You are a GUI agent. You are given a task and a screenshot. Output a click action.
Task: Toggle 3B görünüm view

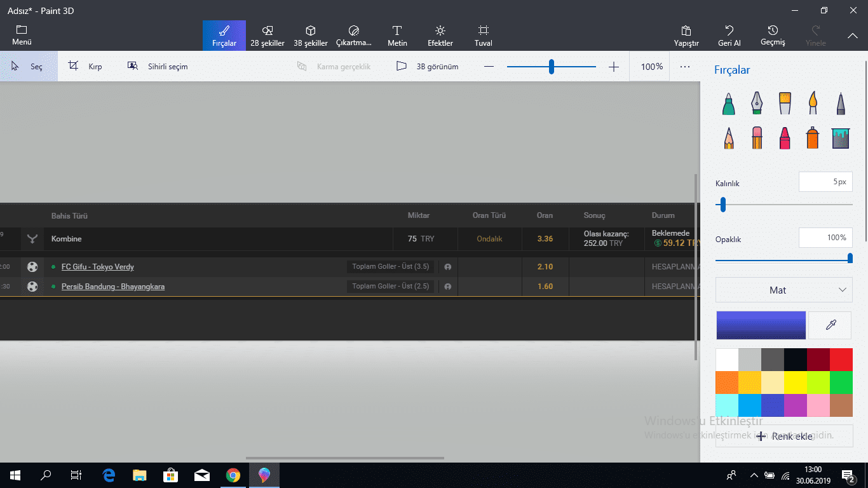(427, 66)
